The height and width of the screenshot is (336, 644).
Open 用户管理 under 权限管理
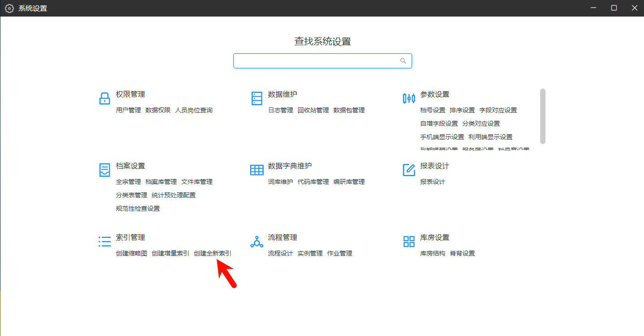pos(128,110)
